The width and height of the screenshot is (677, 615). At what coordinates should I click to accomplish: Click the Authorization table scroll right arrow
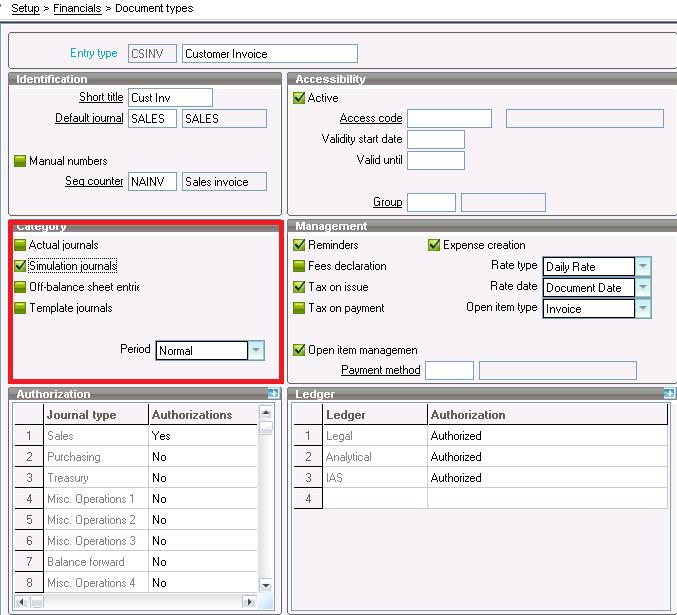[249, 602]
